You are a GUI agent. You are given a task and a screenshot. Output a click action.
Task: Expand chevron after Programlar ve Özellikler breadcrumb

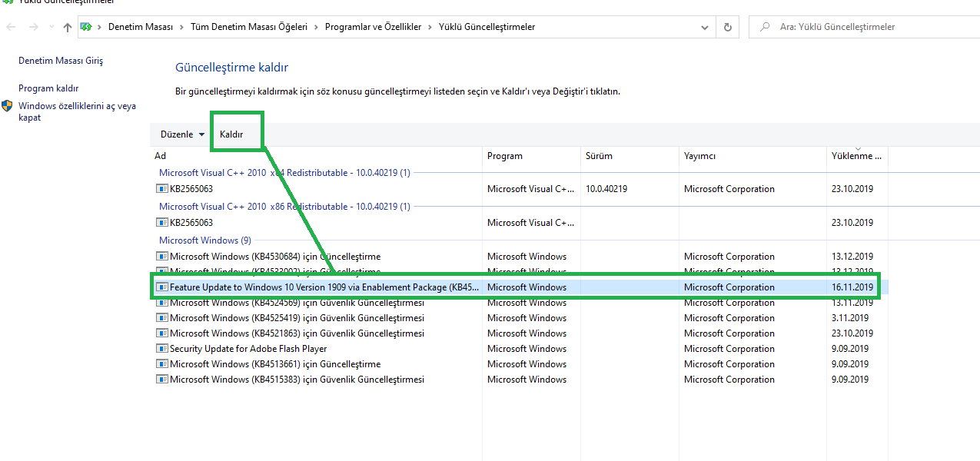pyautogui.click(x=430, y=27)
